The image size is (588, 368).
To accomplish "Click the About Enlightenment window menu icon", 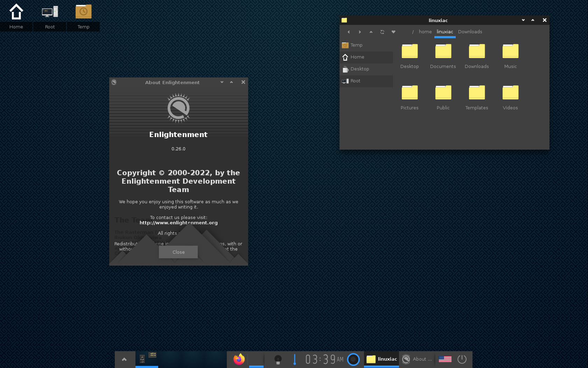I will pos(114,82).
